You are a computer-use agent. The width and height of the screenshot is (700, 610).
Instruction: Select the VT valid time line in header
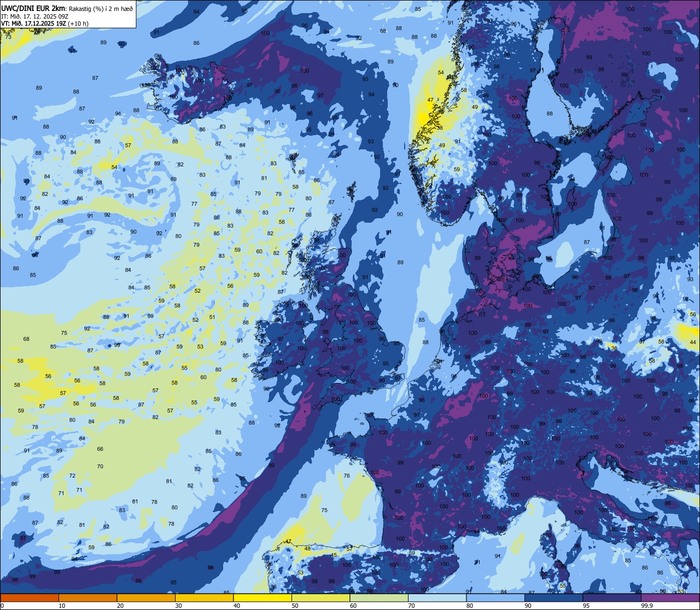tap(45, 23)
